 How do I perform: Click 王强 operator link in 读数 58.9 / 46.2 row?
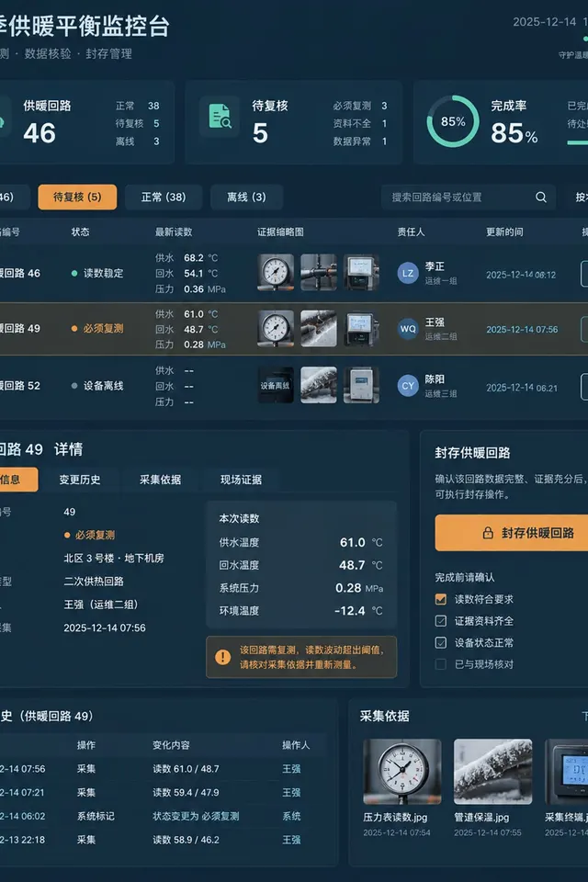coord(291,840)
